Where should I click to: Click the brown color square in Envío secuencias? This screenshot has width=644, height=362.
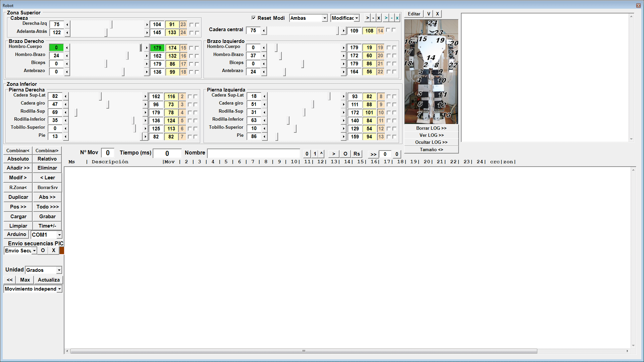click(x=62, y=250)
